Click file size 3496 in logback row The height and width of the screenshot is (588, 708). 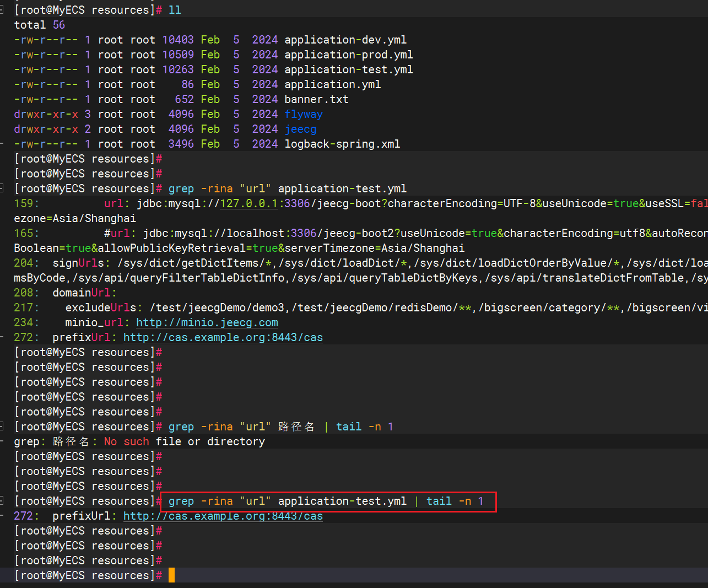pyautogui.click(x=181, y=144)
